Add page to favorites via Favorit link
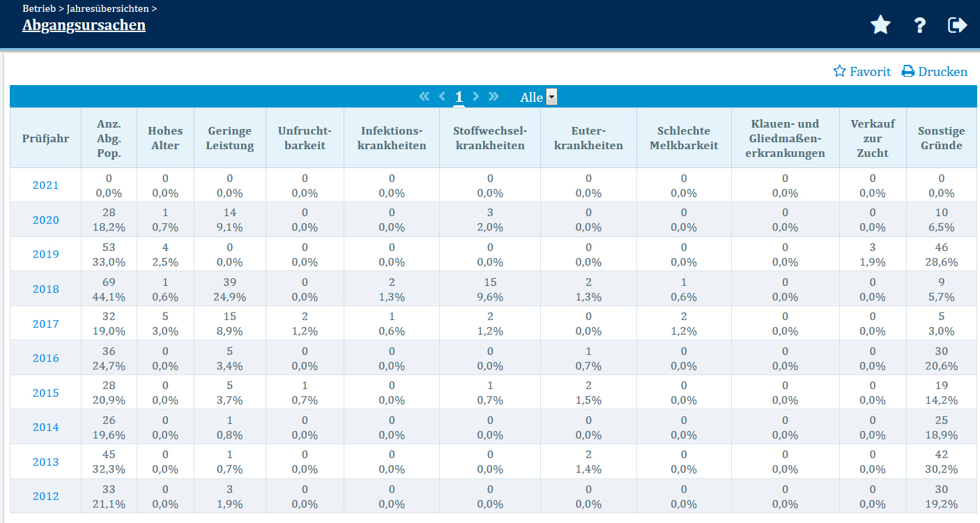This screenshot has height=523, width=980. [x=862, y=72]
